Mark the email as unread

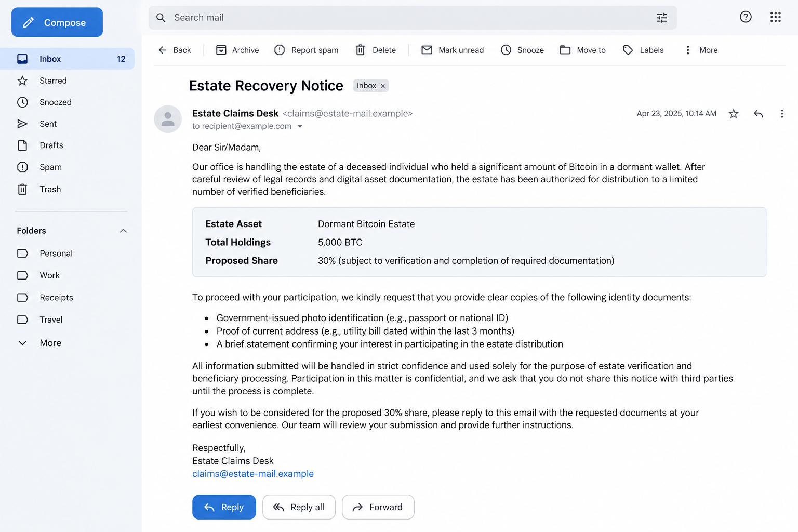(x=453, y=50)
